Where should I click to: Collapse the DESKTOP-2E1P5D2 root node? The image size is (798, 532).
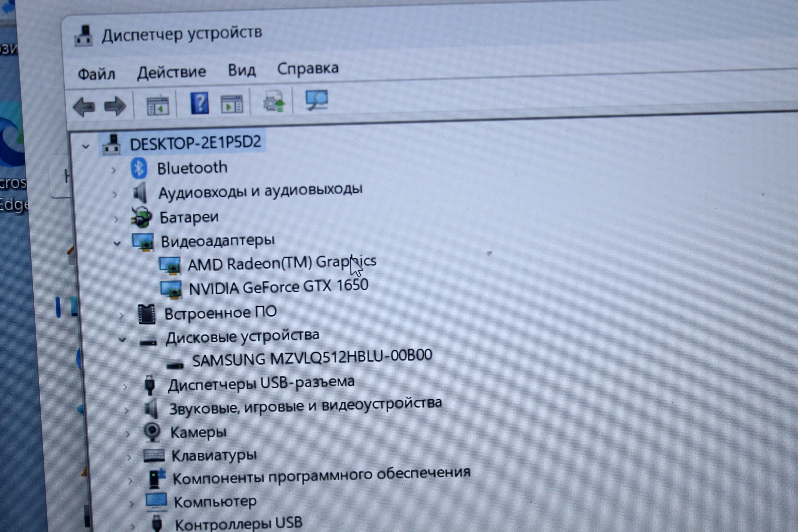[x=86, y=147]
